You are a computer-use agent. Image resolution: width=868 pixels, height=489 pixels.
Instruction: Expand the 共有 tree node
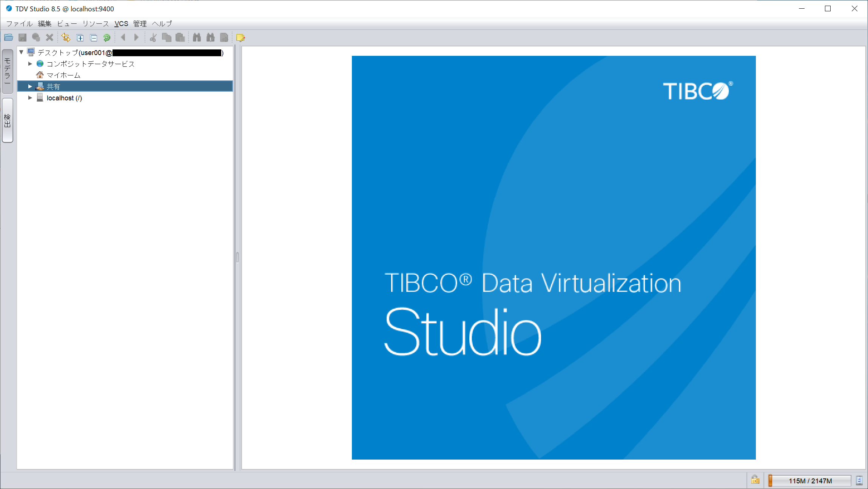point(30,86)
